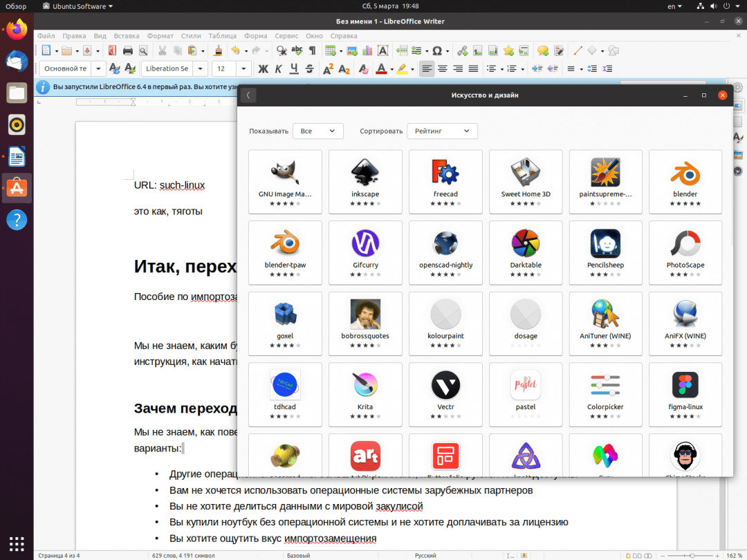747x560 pixels.
Task: Open the 'Показывать' filter dropdown
Action: click(x=317, y=131)
